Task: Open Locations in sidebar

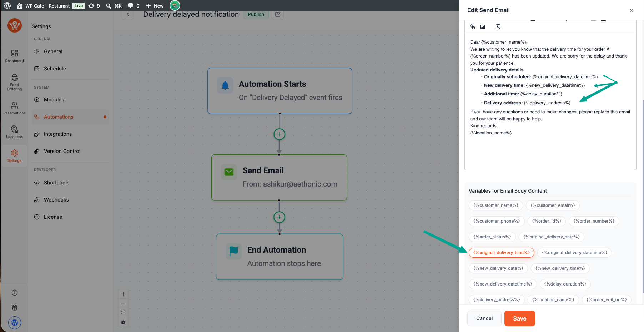Action: coord(14,132)
